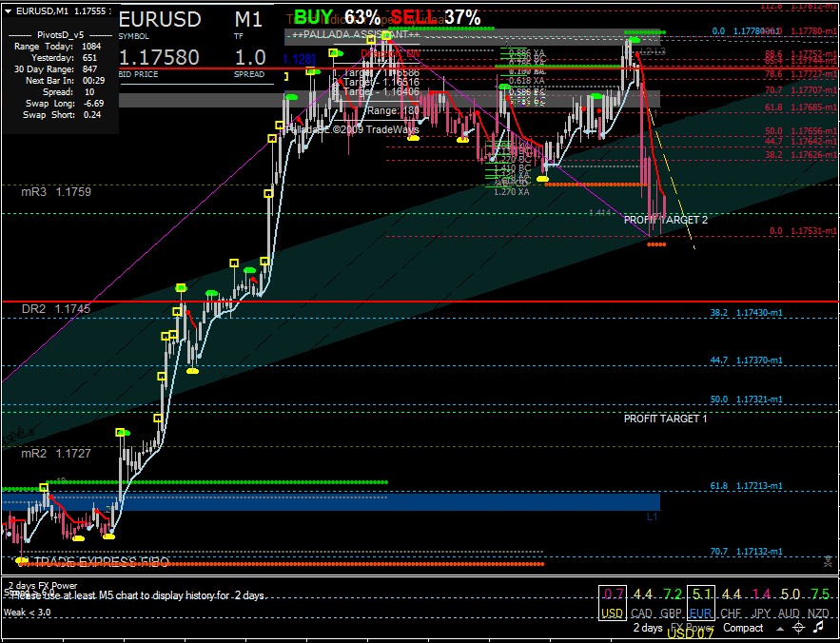
Task: Click the M1 timeframe heading
Action: point(248,20)
